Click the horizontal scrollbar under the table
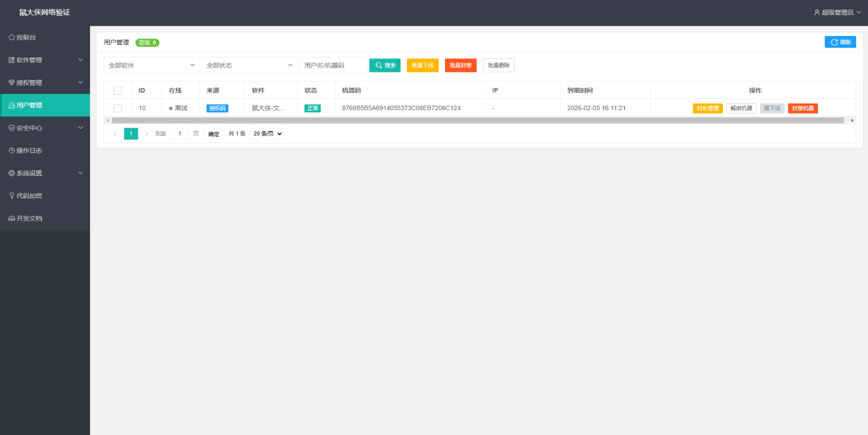Viewport: 868px width, 435px height. coord(477,120)
